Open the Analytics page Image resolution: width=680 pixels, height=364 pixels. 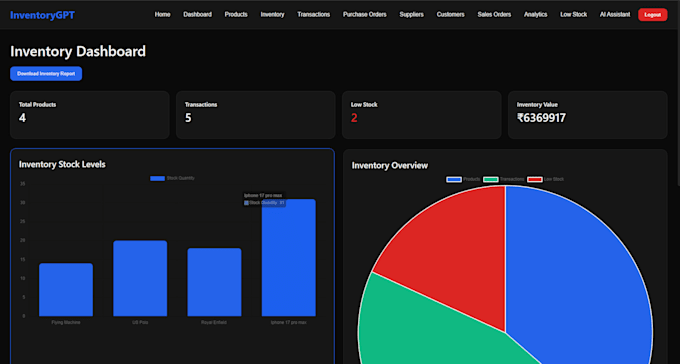[536, 14]
